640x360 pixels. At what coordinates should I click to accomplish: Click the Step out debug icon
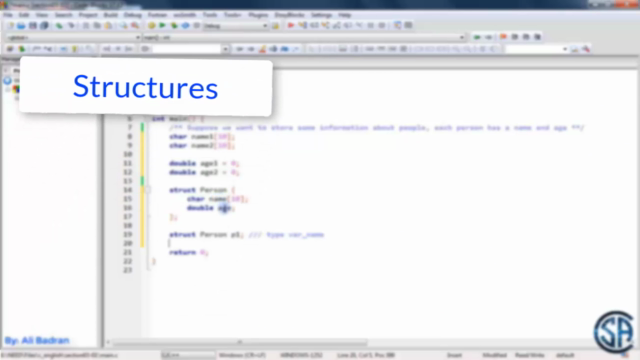pyautogui.click(x=337, y=26)
